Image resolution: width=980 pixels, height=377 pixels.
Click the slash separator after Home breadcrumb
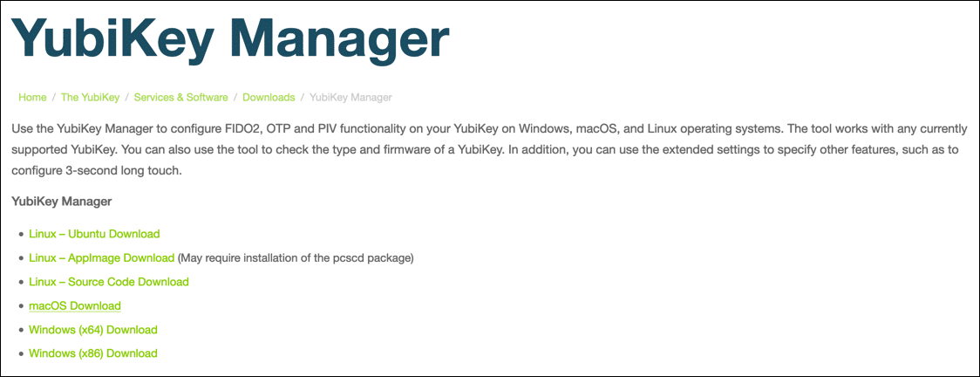tap(54, 98)
